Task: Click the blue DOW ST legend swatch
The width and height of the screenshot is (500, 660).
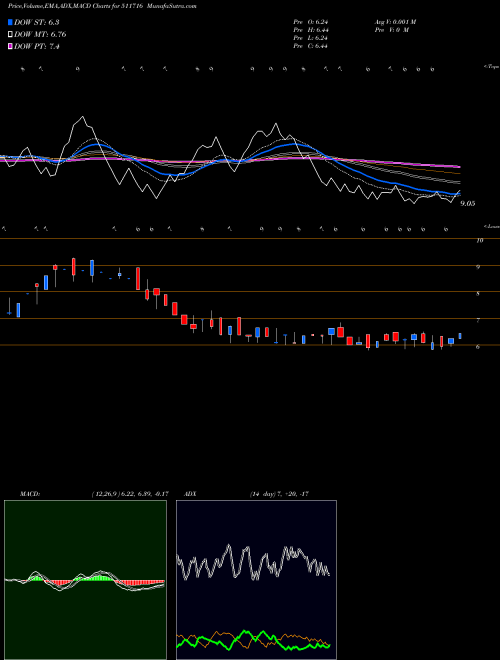Action: (10, 23)
